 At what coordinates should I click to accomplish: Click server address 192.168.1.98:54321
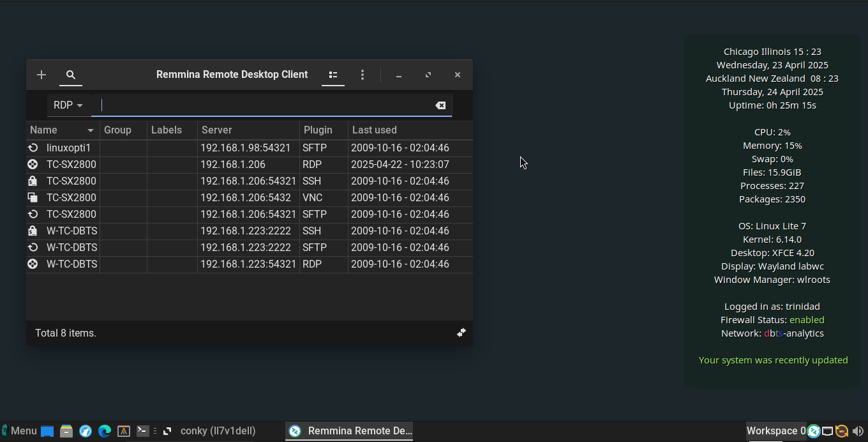pyautogui.click(x=245, y=148)
